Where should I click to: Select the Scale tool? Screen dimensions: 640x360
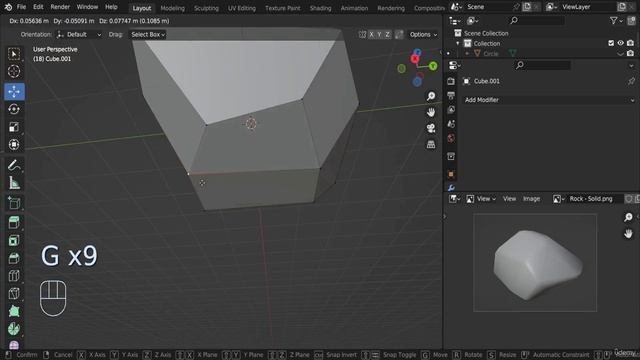pos(14,127)
